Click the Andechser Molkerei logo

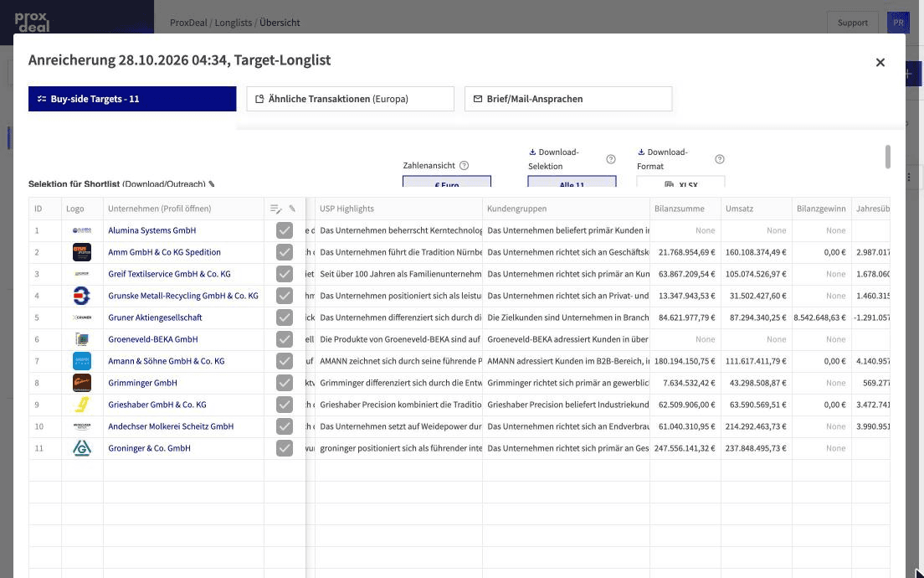[82, 426]
